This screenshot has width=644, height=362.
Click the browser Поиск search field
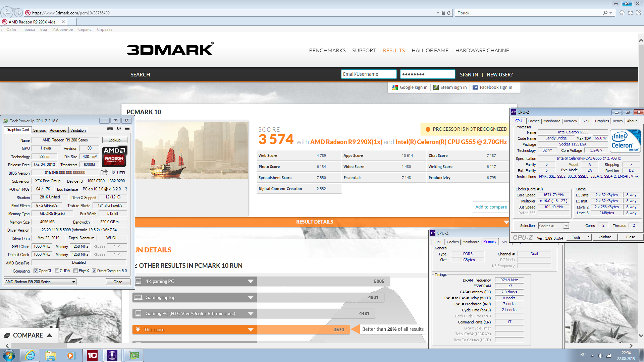coord(528,13)
